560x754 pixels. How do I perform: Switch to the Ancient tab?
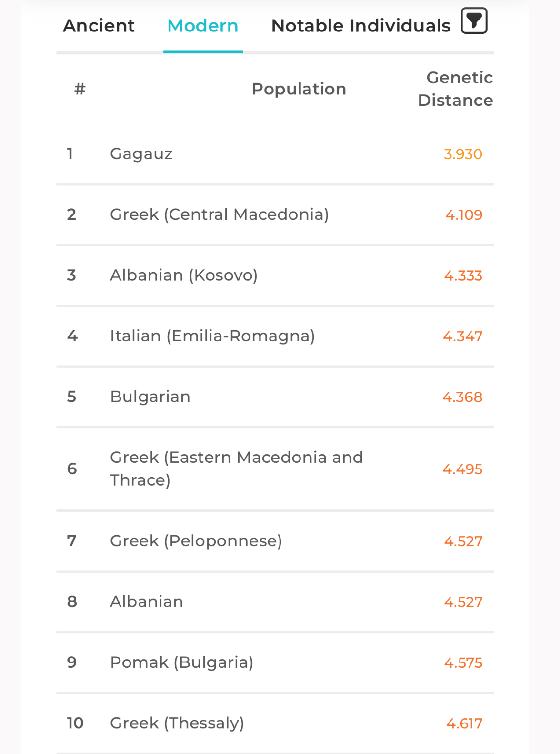(99, 26)
